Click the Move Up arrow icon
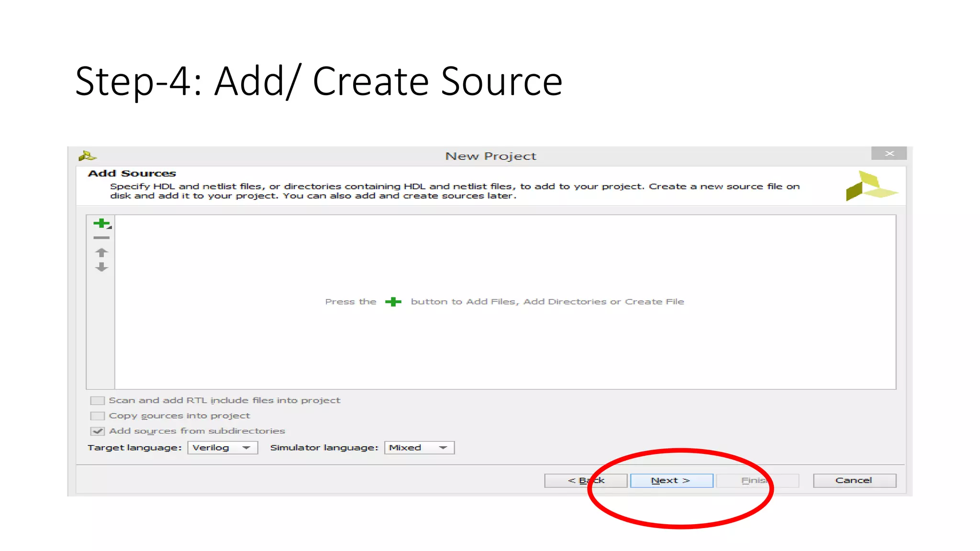 pyautogui.click(x=101, y=253)
